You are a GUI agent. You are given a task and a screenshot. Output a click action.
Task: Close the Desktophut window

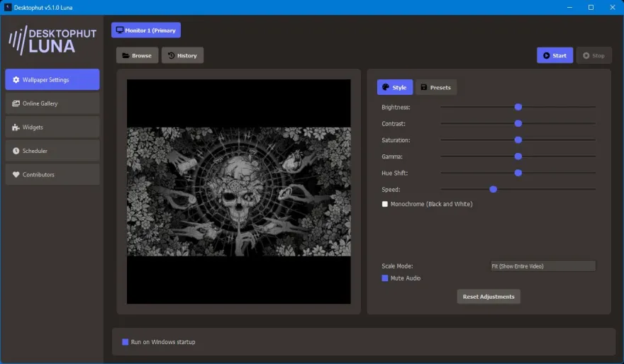[x=613, y=7]
